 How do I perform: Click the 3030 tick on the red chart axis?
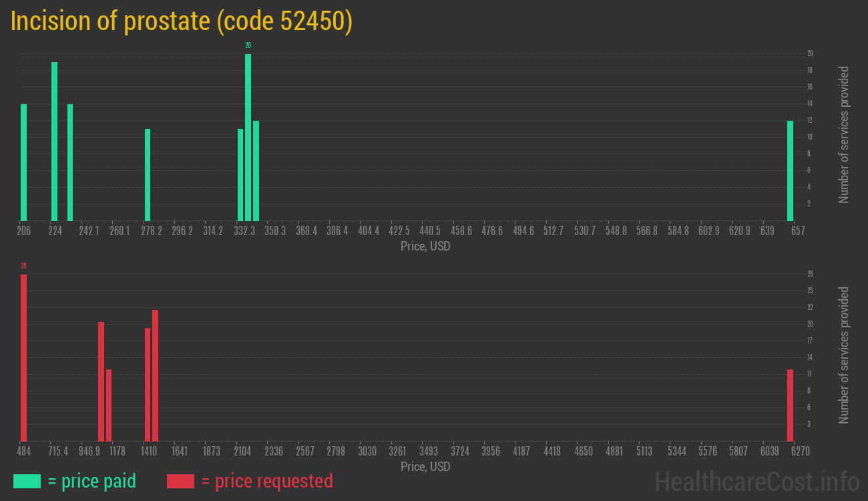(367, 452)
